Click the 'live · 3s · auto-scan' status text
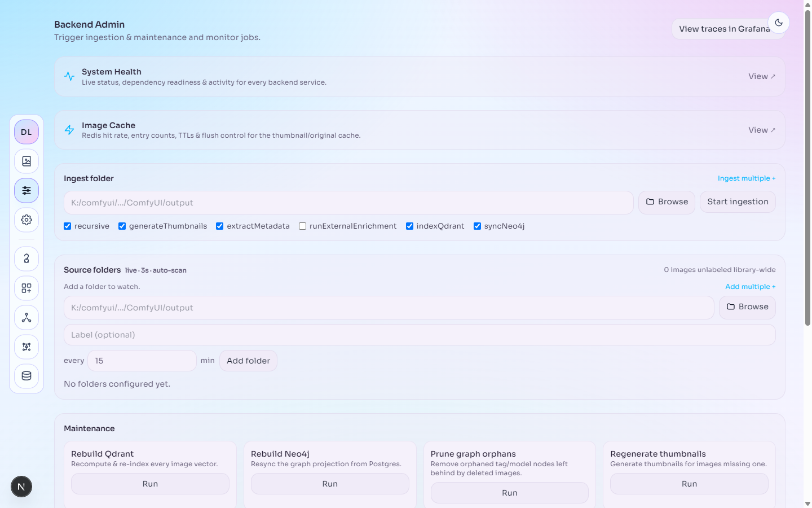This screenshot has height=508, width=812. [156, 270]
